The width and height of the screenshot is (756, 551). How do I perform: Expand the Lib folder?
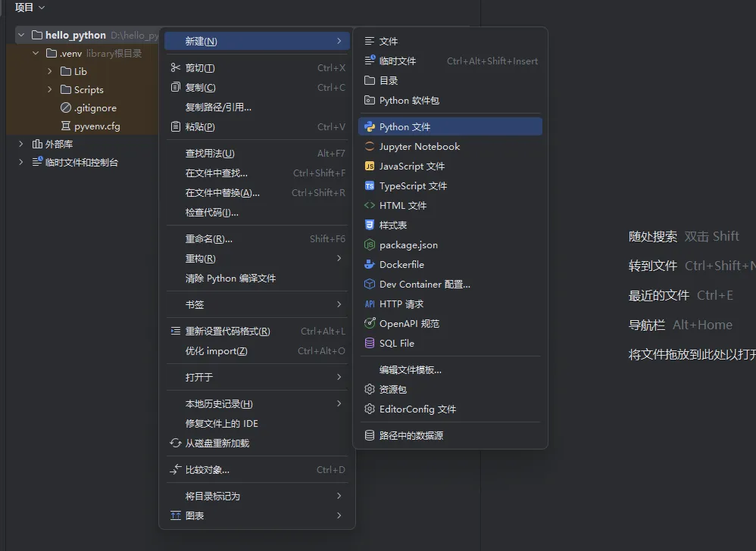coord(50,71)
